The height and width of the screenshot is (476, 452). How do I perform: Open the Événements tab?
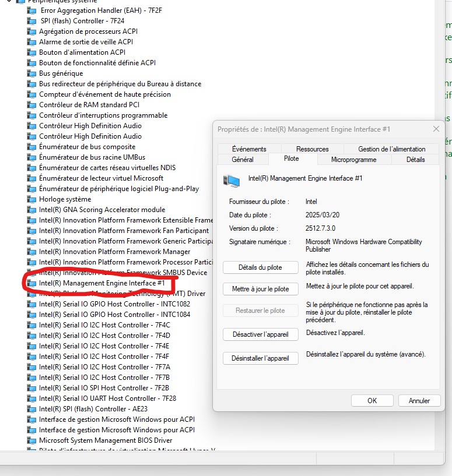tap(249, 149)
